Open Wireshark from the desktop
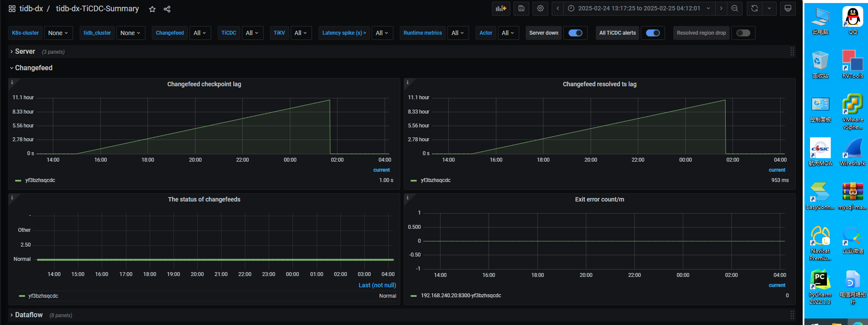Image resolution: width=868 pixels, height=325 pixels. click(x=852, y=152)
